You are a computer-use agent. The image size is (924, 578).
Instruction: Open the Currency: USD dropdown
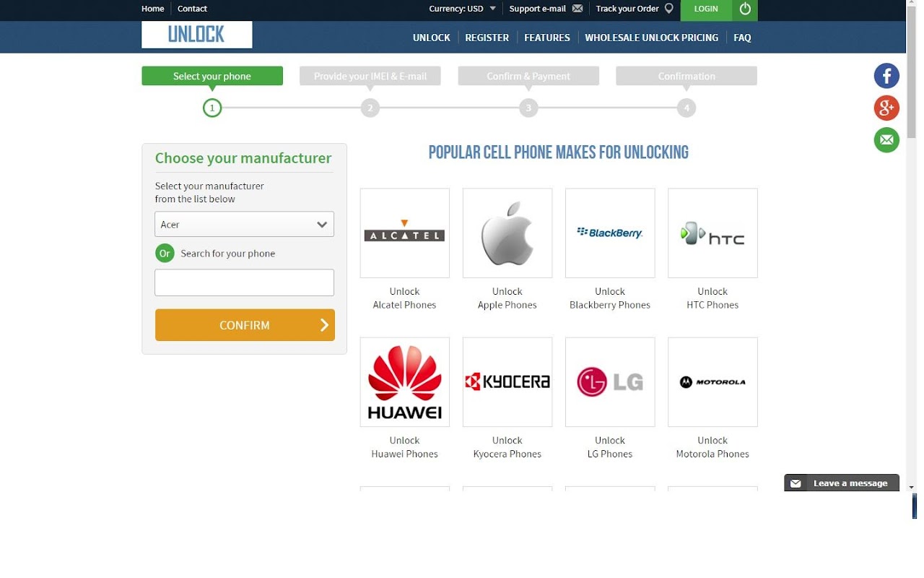463,9
